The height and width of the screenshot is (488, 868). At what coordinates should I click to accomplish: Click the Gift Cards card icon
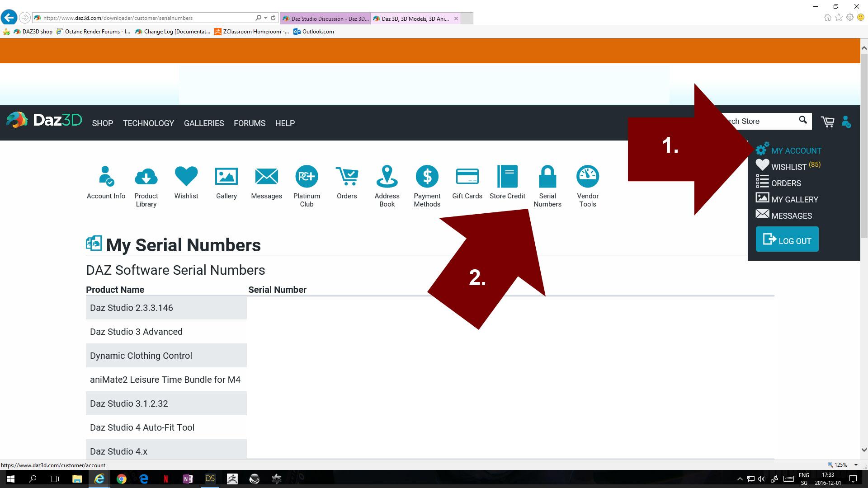(x=467, y=176)
